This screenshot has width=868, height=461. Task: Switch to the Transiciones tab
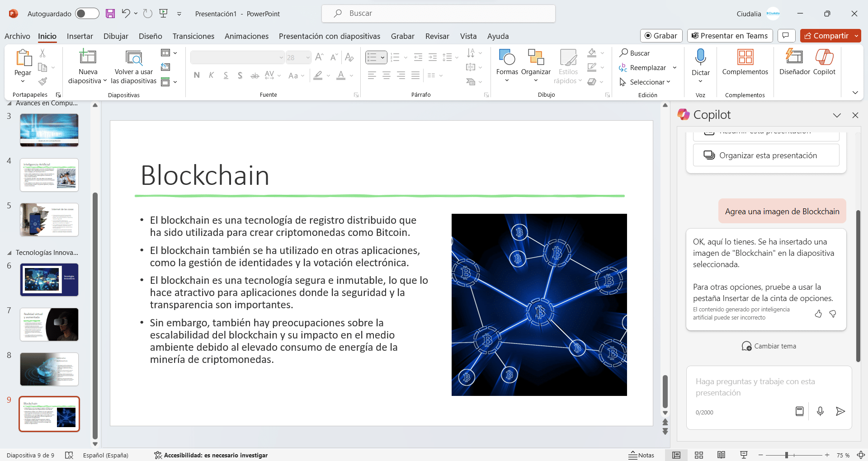click(x=193, y=36)
